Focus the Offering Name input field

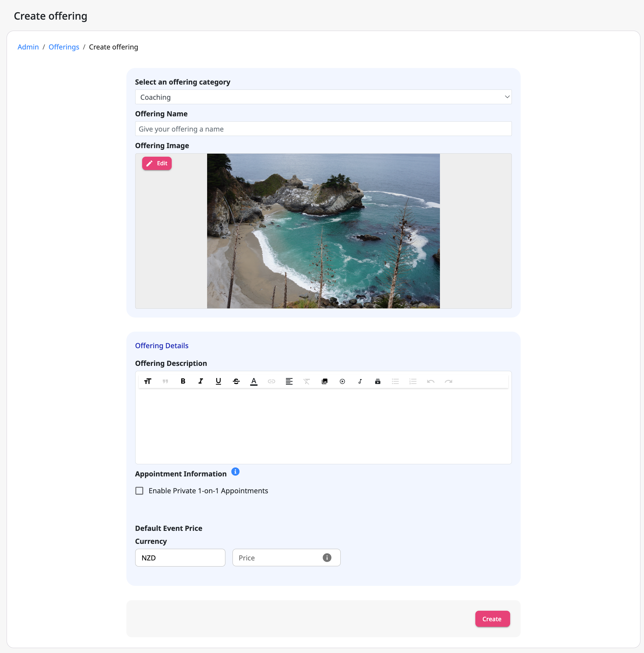click(323, 129)
